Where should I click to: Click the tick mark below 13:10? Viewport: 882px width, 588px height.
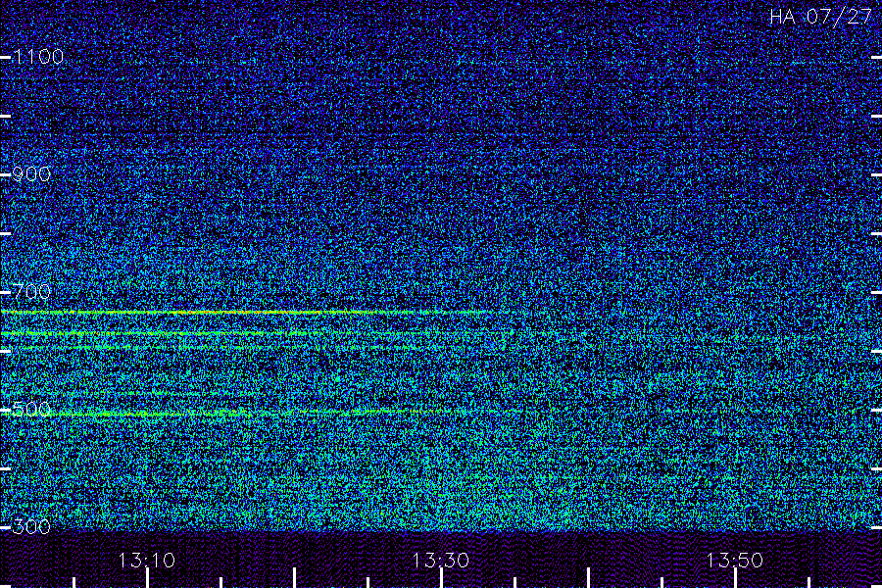click(147, 578)
